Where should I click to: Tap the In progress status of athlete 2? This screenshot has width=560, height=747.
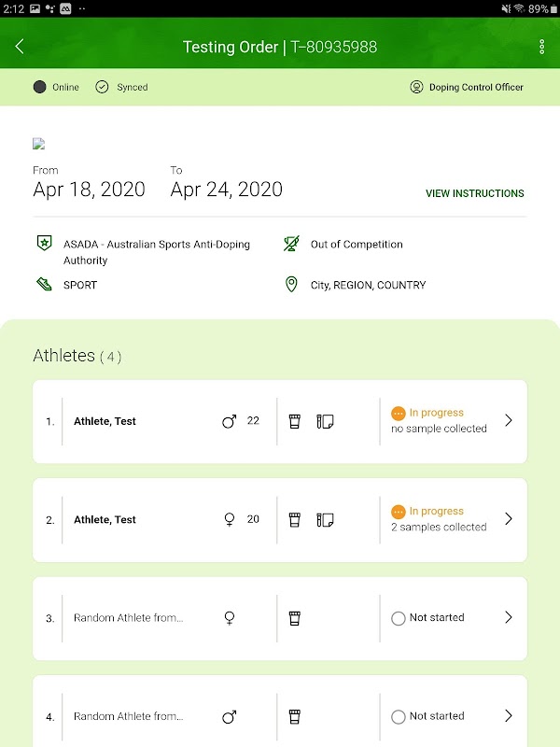point(436,512)
